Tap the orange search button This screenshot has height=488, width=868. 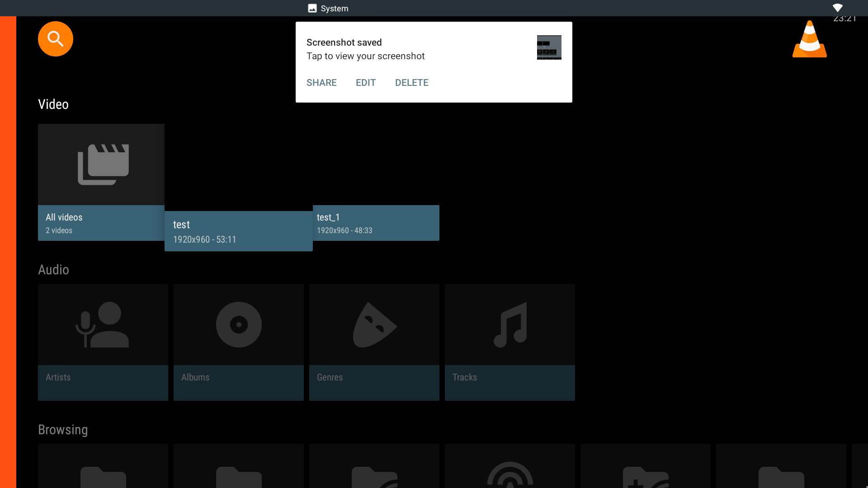coord(56,39)
